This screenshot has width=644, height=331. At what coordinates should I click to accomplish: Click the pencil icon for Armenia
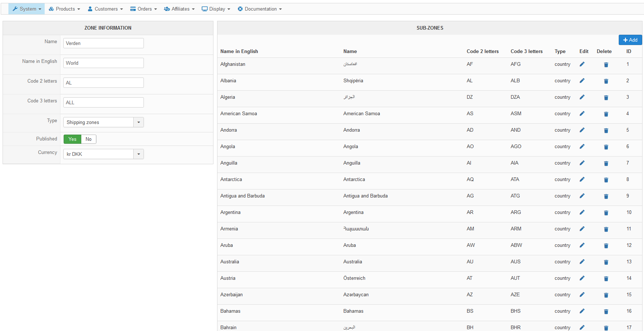tap(582, 229)
